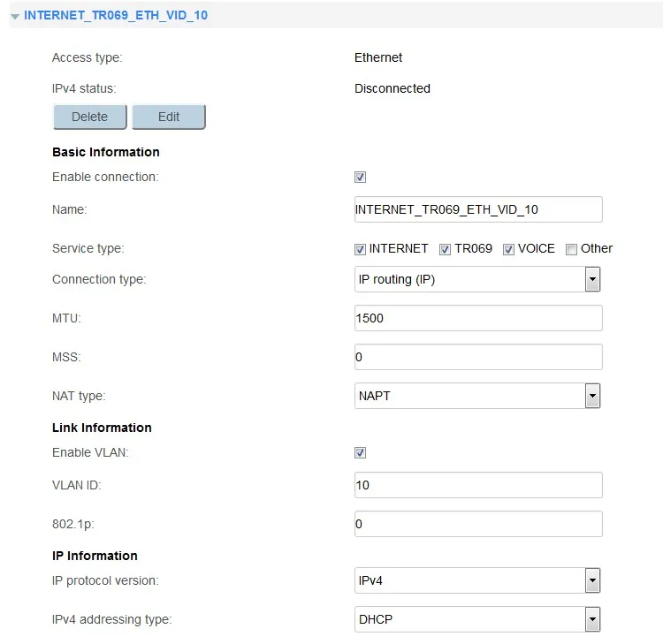
Task: Click the Service type label
Action: coord(88,248)
